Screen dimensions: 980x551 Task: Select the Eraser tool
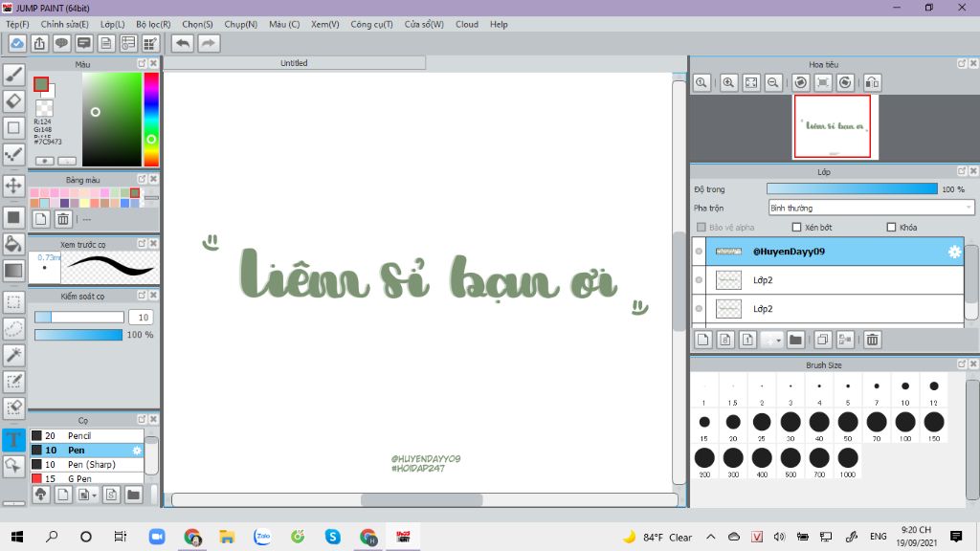[x=13, y=101]
